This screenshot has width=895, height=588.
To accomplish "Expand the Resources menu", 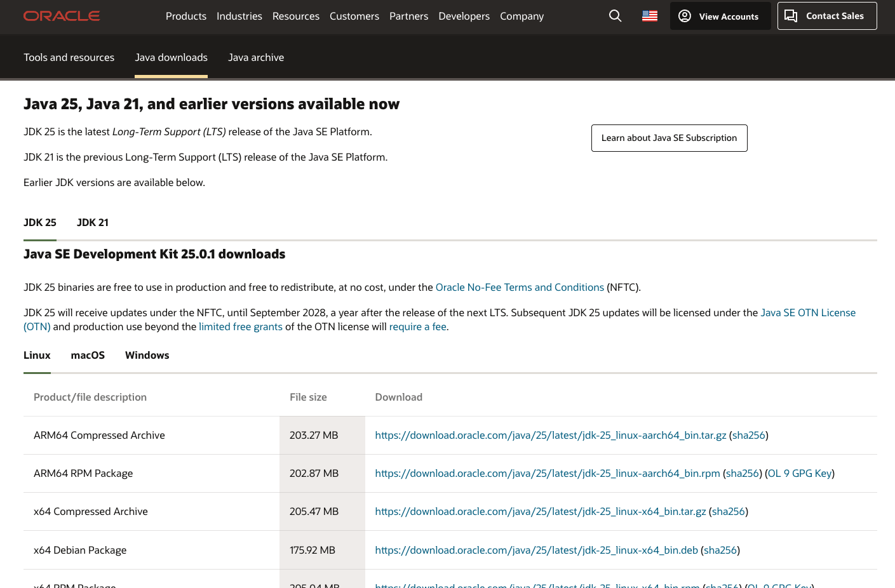I will (x=296, y=16).
